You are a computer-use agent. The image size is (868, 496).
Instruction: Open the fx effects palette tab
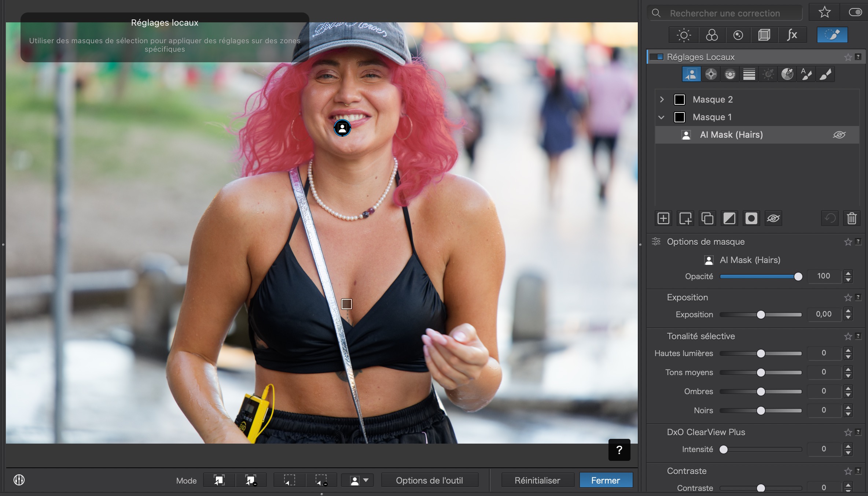pos(792,35)
